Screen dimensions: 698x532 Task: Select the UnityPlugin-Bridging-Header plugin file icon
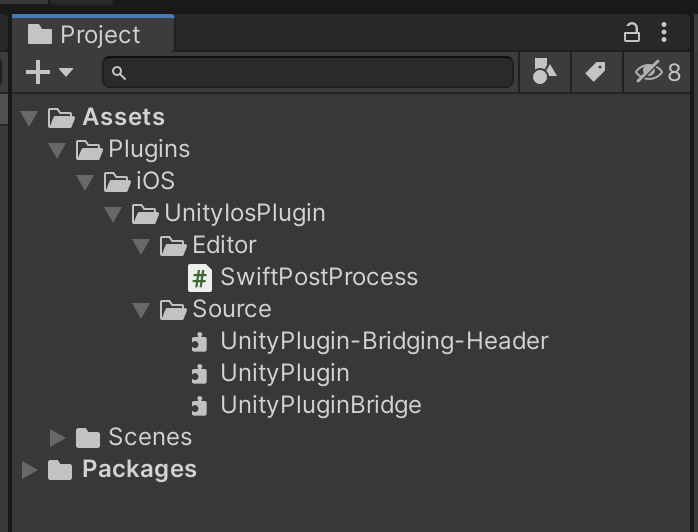[199, 342]
